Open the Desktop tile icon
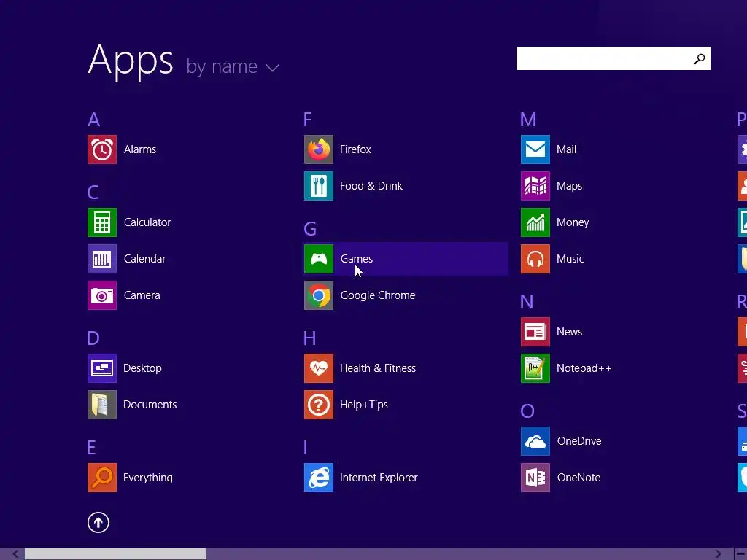The image size is (747, 560). 102,368
